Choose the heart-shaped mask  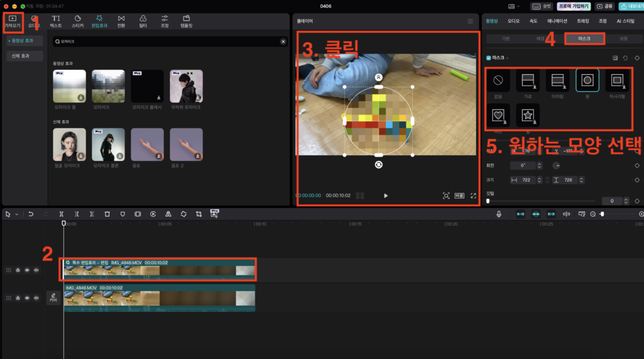click(x=498, y=115)
